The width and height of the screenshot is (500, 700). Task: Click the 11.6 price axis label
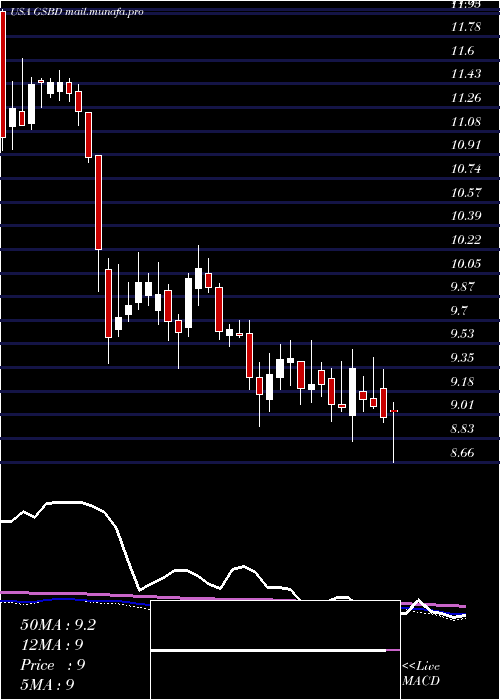click(462, 51)
